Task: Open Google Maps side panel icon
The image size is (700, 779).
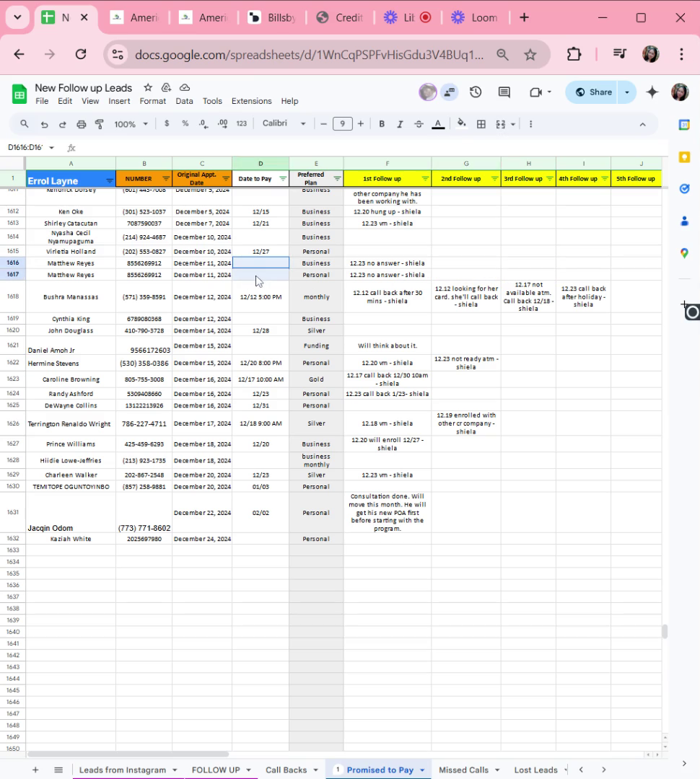Action: pyautogui.click(x=684, y=253)
